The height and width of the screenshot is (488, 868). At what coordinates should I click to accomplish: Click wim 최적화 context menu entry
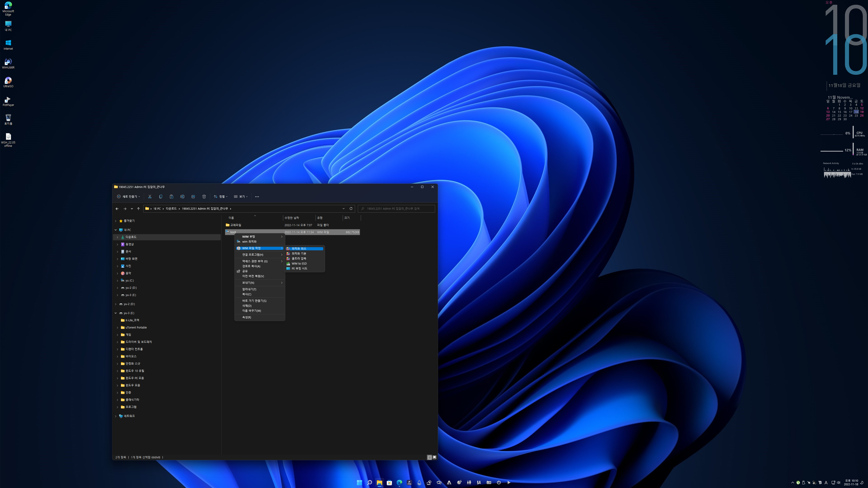click(x=260, y=242)
